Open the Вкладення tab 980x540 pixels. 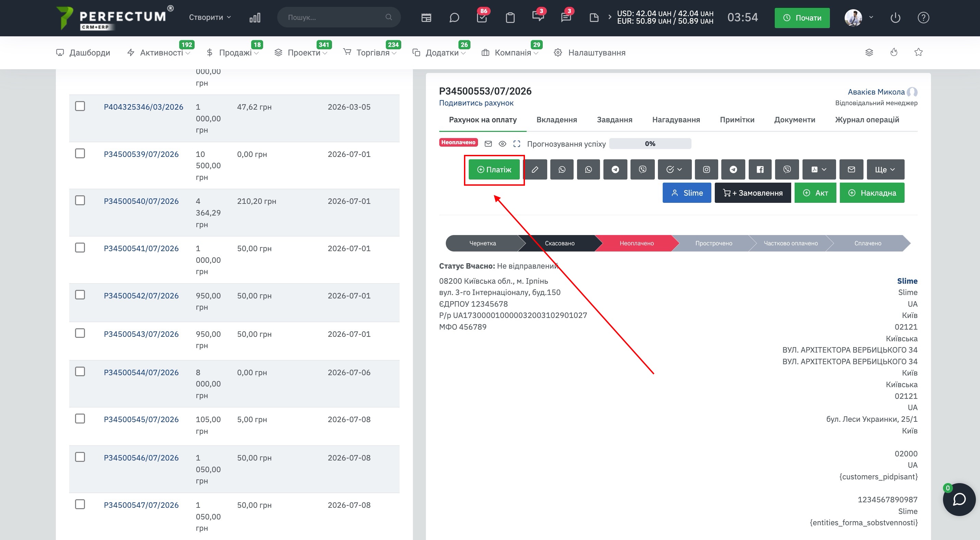(x=556, y=120)
